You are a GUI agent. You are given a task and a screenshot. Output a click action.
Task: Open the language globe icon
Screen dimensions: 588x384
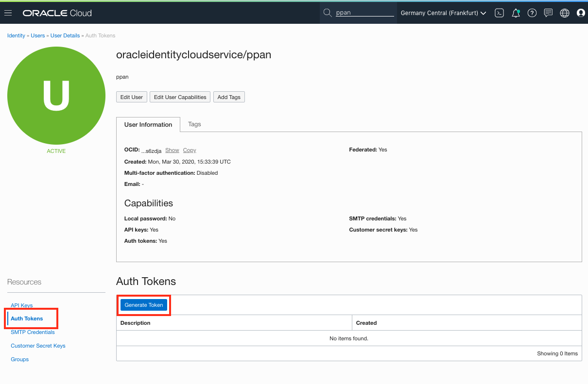(565, 13)
